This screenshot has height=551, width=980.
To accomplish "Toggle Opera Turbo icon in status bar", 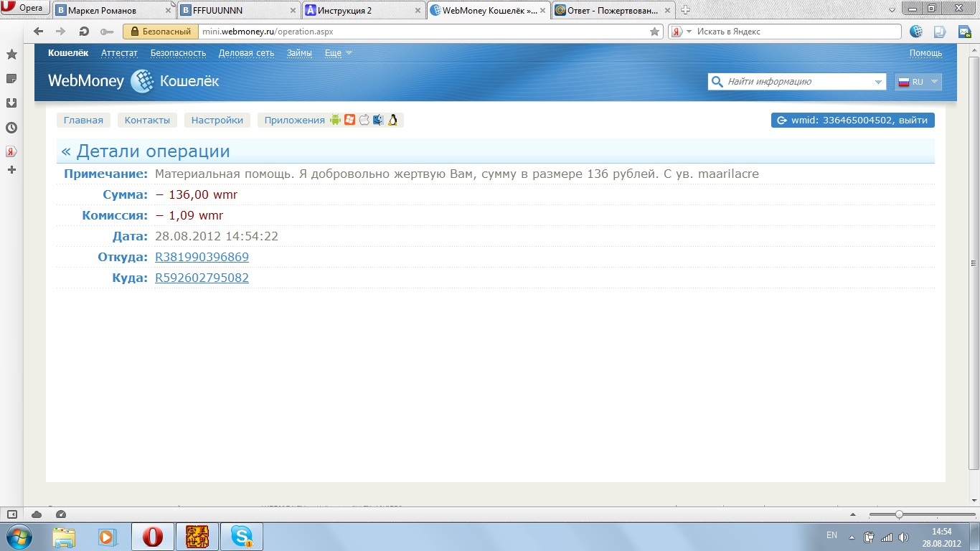I will click(x=60, y=514).
